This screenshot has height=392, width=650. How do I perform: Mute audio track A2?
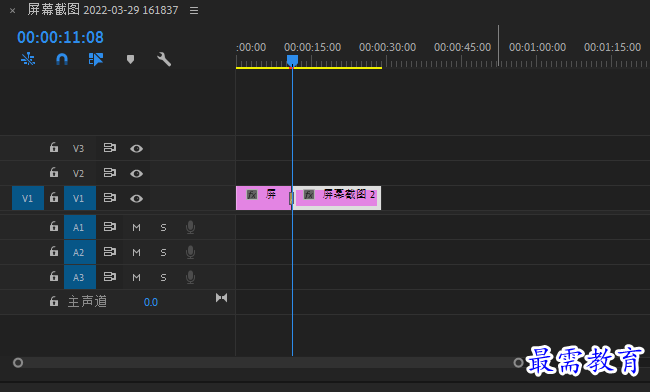point(136,252)
